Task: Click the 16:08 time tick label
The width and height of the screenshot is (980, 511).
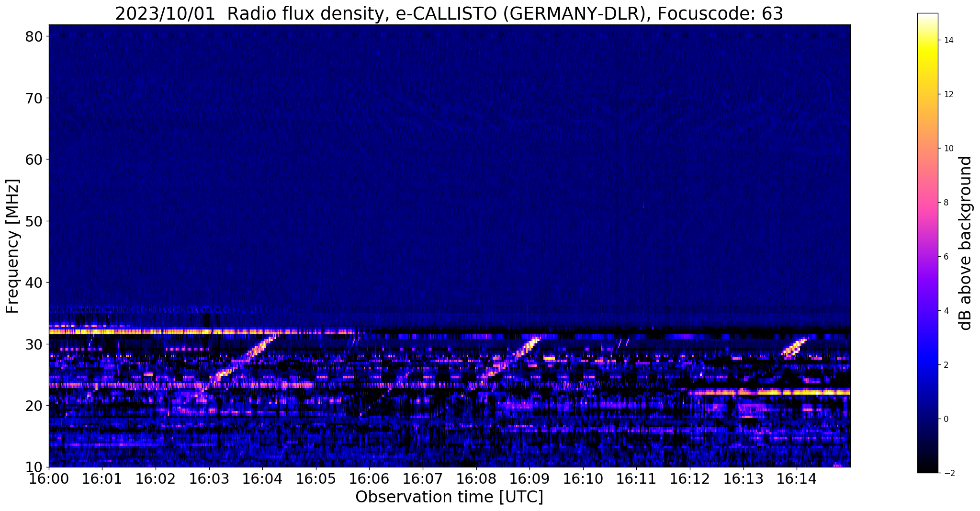Action: tap(476, 478)
